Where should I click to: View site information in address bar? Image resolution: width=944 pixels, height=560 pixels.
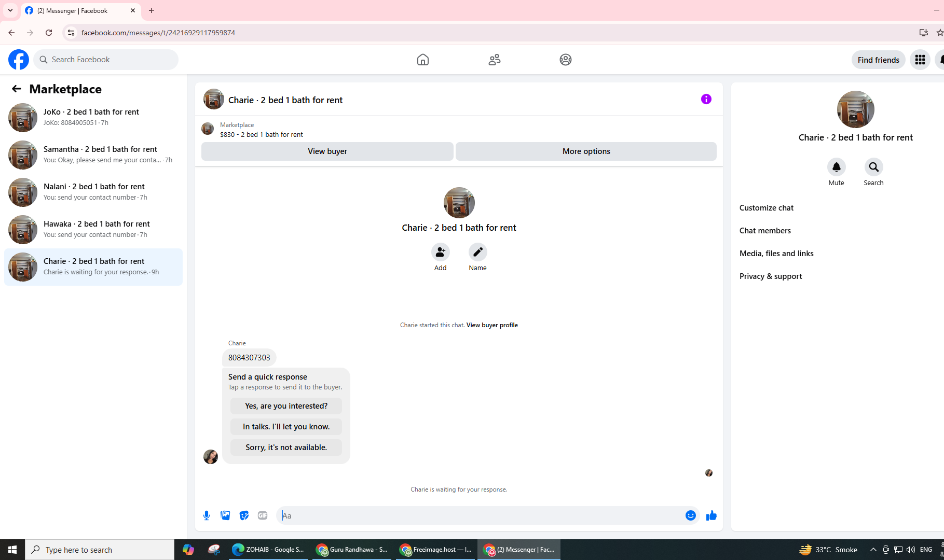point(71,33)
